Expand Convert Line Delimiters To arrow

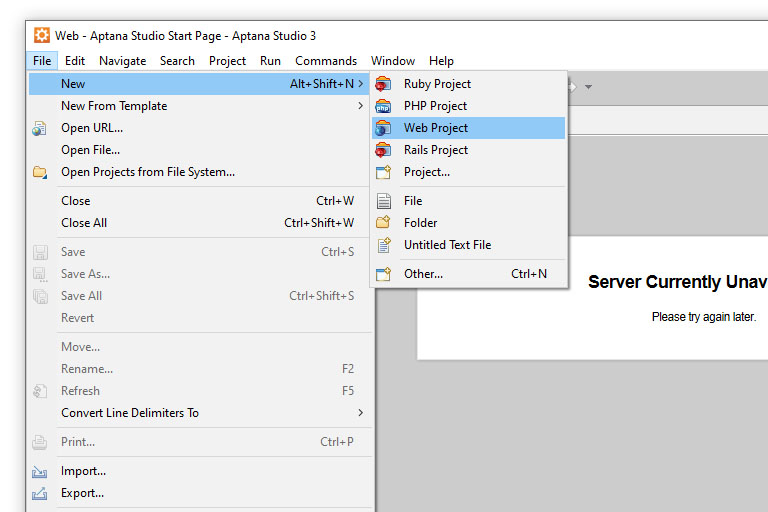click(361, 413)
